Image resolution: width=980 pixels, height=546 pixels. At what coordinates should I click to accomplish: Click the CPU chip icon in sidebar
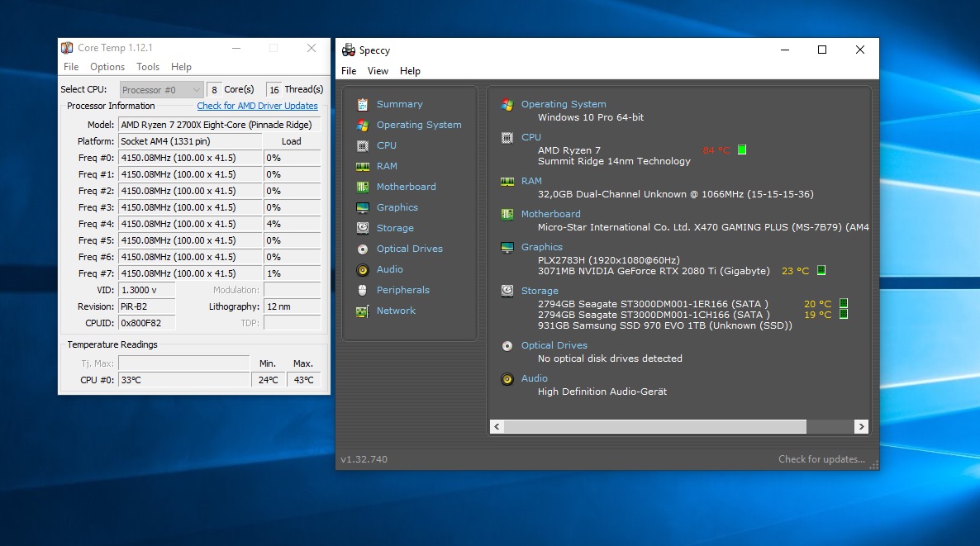click(363, 145)
